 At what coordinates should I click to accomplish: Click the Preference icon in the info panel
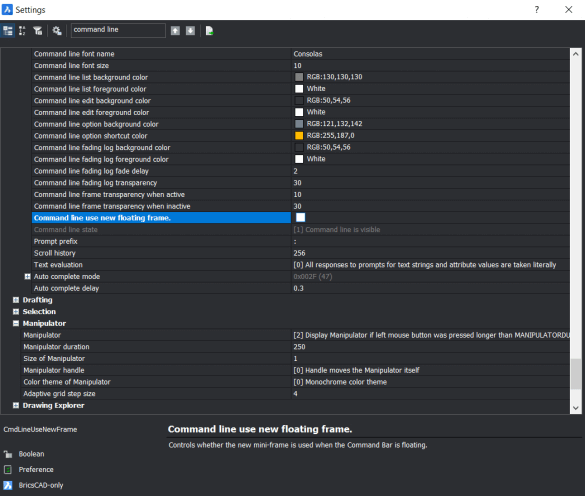click(x=8, y=470)
